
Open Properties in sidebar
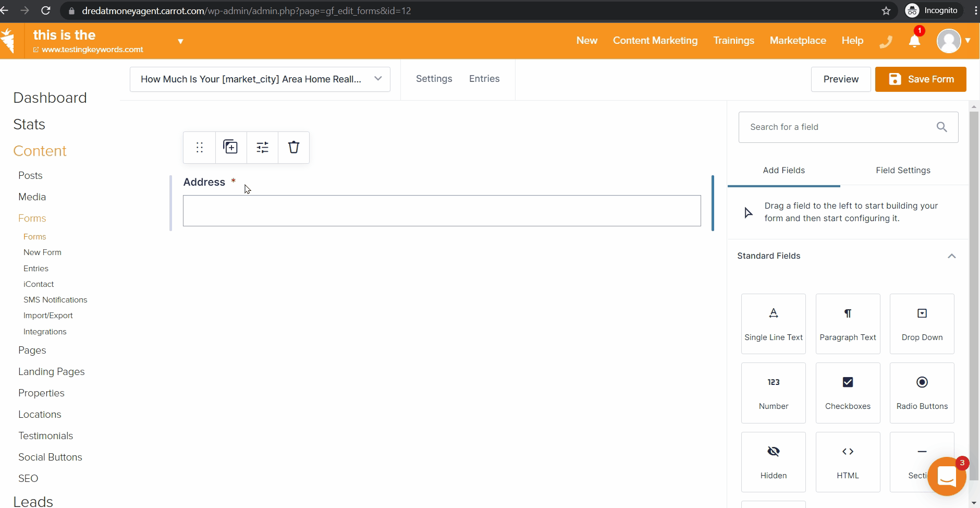point(41,393)
